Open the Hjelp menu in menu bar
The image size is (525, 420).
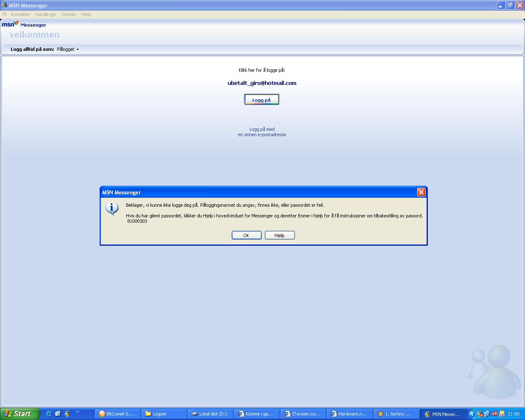pos(86,14)
